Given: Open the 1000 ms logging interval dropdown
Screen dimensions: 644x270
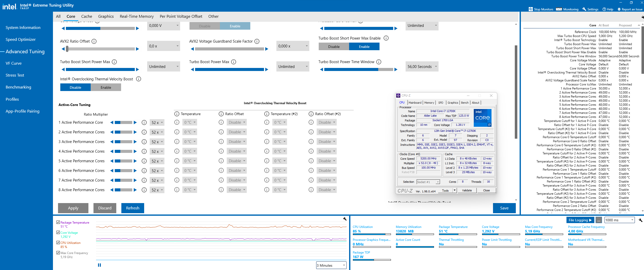Looking at the screenshot, I should click(619, 220).
